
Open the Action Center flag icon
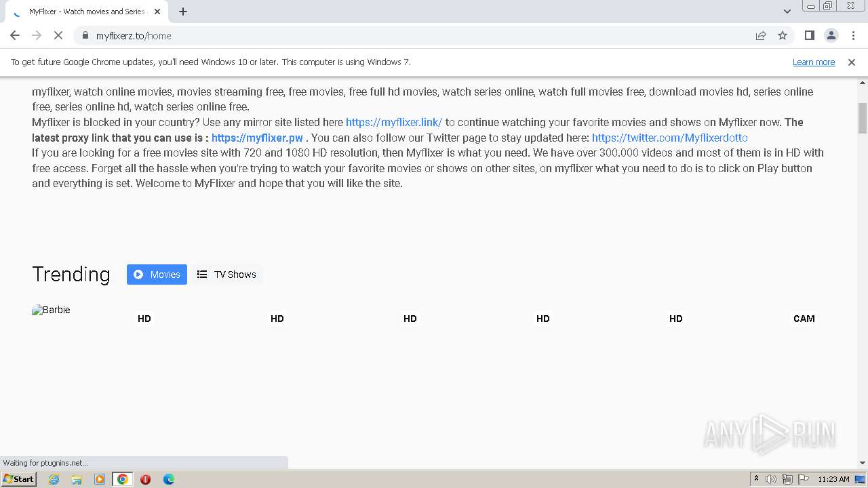pos(804,479)
